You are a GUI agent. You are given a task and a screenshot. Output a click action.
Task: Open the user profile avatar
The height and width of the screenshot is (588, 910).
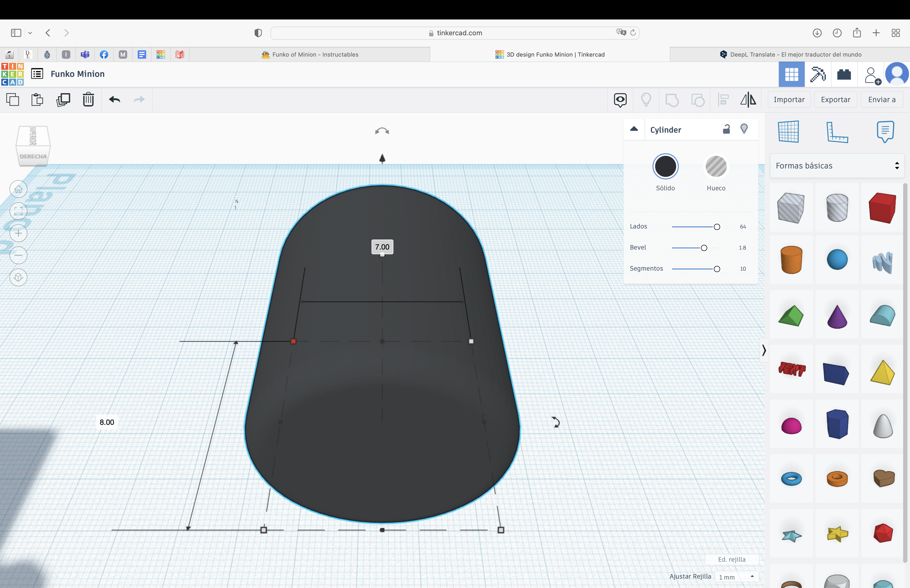coord(897,74)
